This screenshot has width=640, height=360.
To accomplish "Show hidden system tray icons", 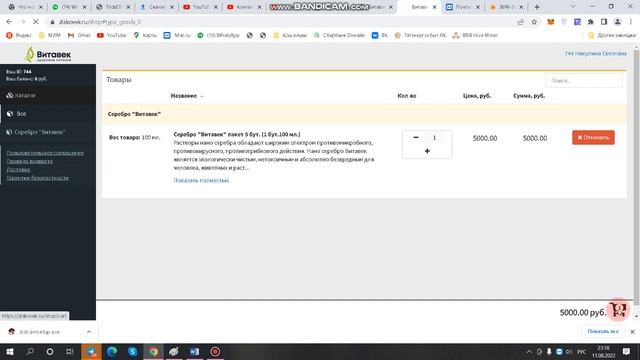I will point(529,351).
